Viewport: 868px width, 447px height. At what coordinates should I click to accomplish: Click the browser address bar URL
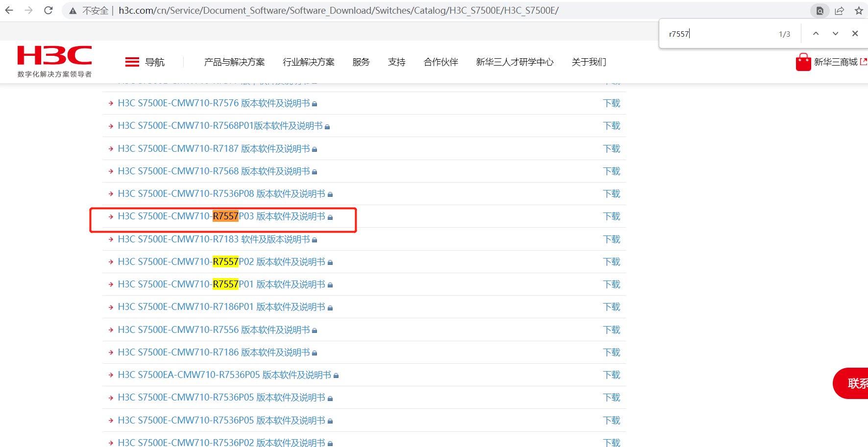click(338, 10)
